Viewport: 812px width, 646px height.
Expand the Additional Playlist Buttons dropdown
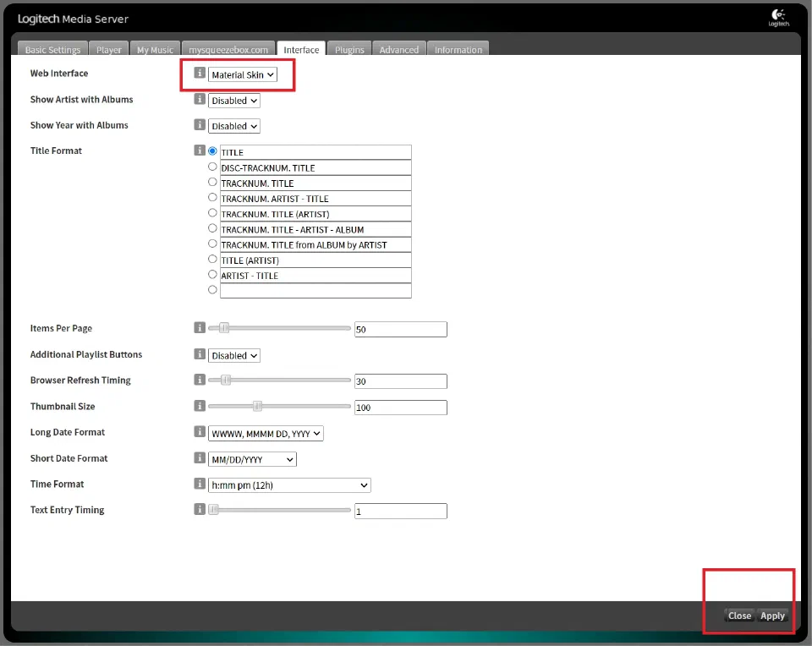(234, 356)
